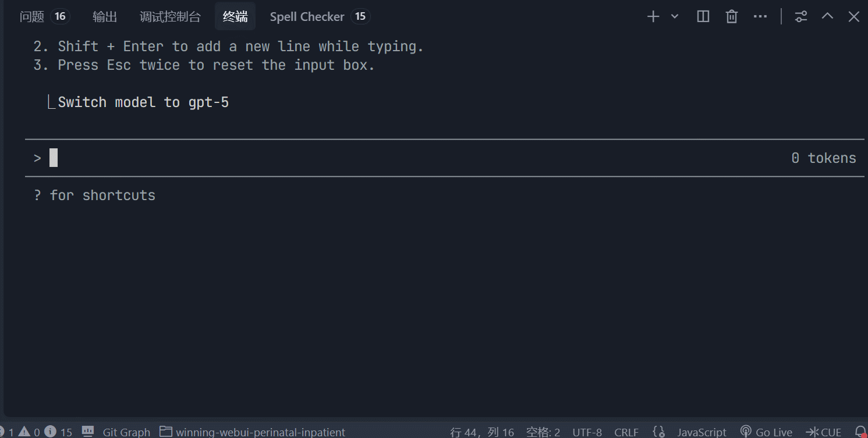Create a new terminal with plus icon
The width and height of the screenshot is (868, 438).
(x=653, y=17)
